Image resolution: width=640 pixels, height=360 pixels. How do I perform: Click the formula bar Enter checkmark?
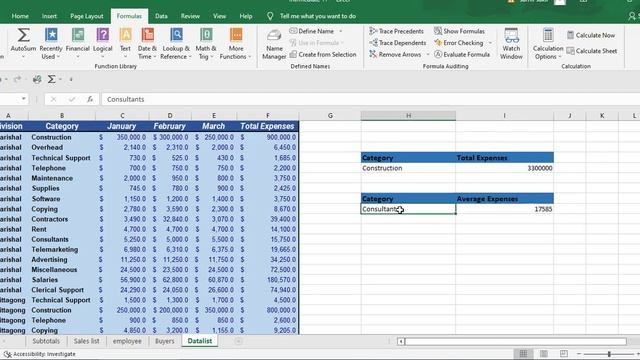[72, 99]
